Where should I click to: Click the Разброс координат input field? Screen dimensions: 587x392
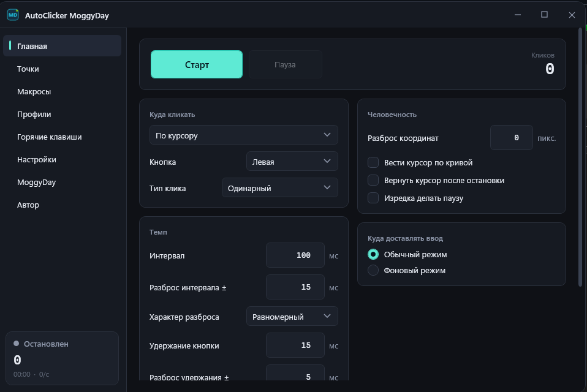512,138
